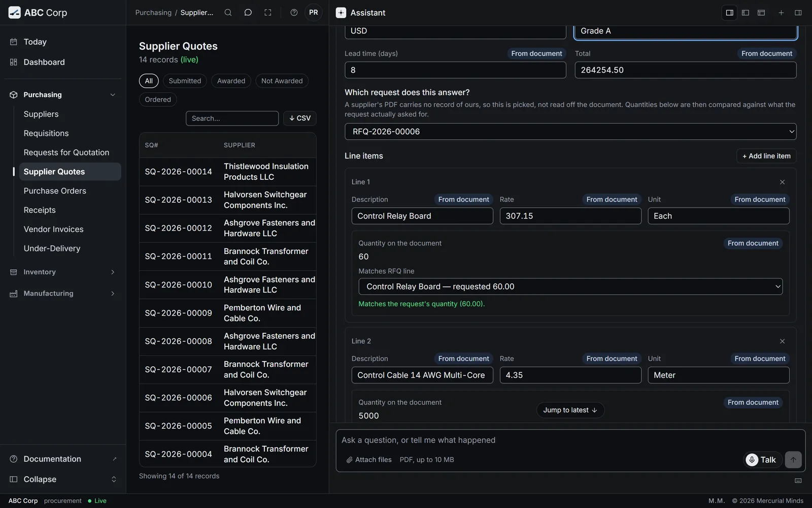Image resolution: width=812 pixels, height=508 pixels.
Task: Filter quotes by Not Awarded
Action: [x=282, y=81]
